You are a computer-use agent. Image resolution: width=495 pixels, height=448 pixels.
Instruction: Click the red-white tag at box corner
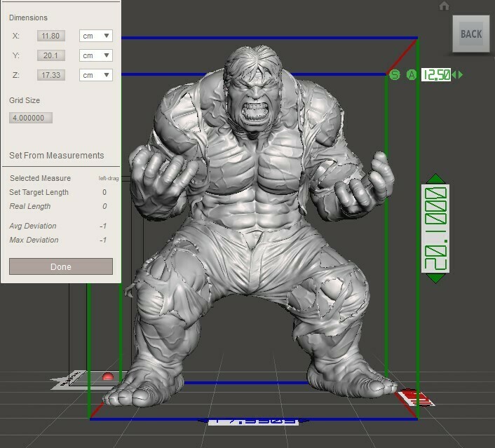(416, 398)
